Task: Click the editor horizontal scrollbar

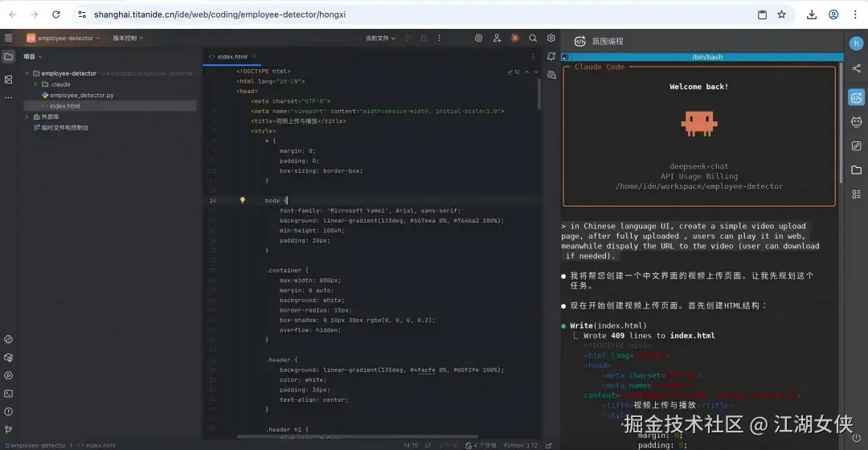Action: tap(357, 436)
